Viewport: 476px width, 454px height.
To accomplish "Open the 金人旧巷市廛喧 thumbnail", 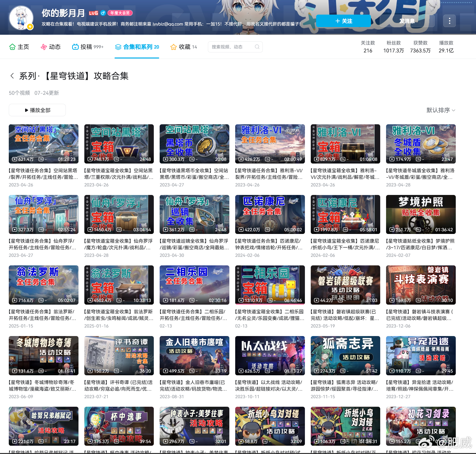I will [194, 356].
